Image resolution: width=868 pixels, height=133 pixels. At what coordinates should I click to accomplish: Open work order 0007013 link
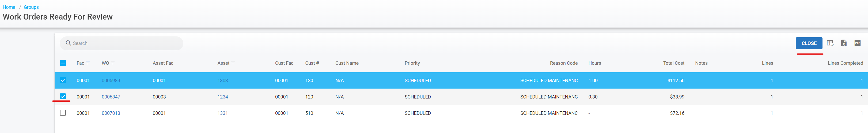(x=111, y=113)
